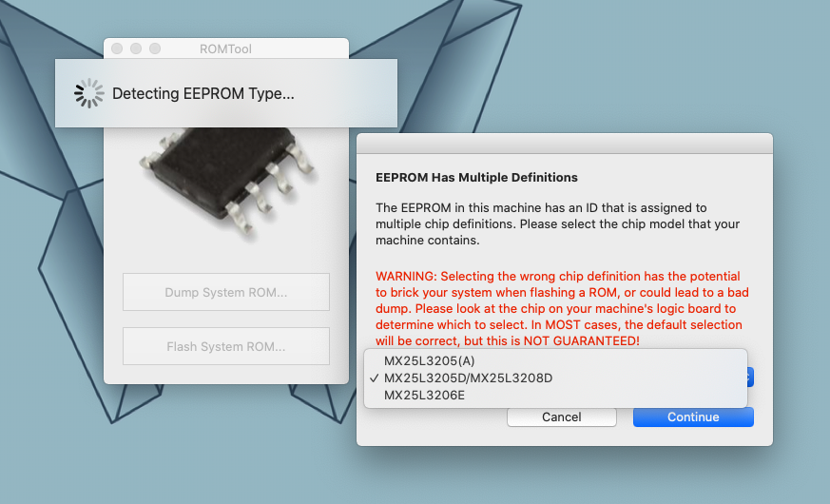Image resolution: width=830 pixels, height=504 pixels.
Task: Click Dump System ROM in ROMTool window
Action: click(226, 292)
